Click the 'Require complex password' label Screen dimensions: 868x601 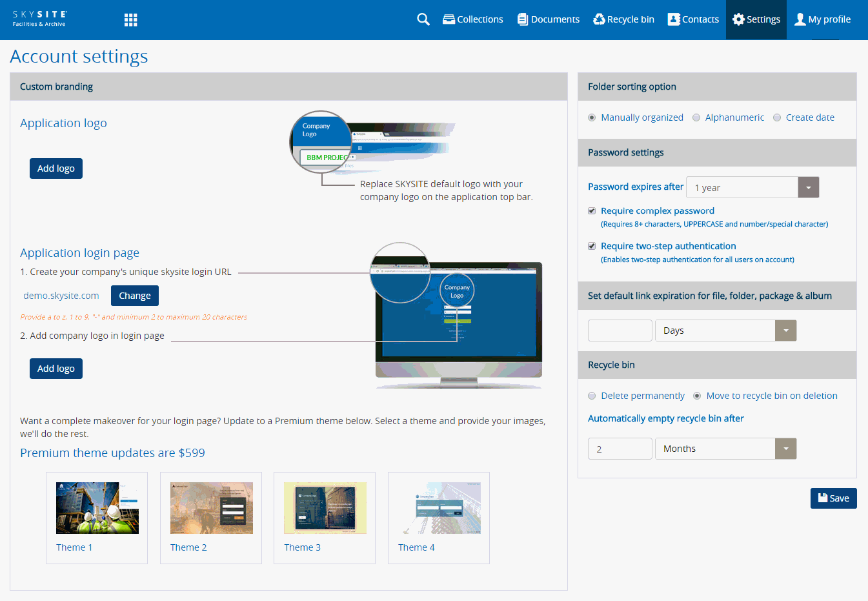click(658, 211)
